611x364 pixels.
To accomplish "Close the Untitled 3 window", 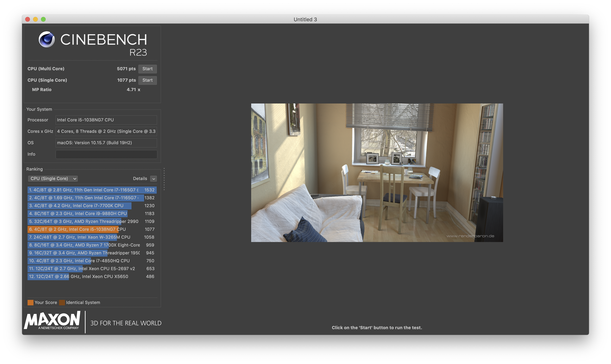I will [x=28, y=19].
